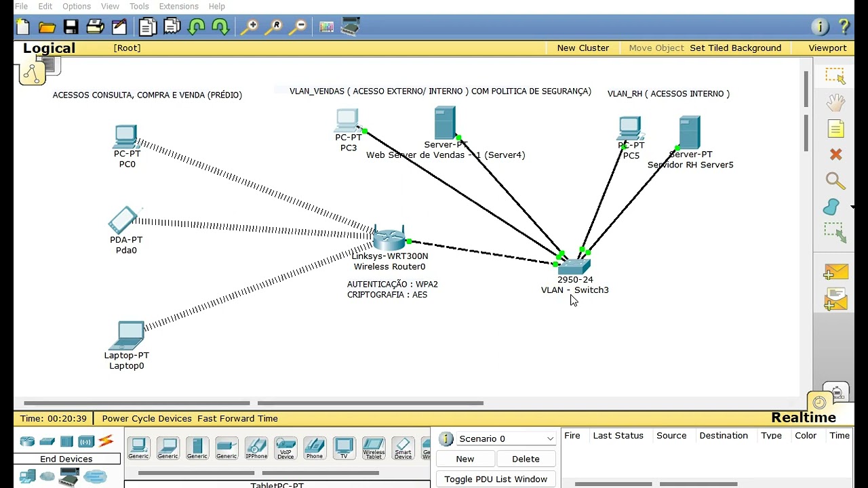Screen dimensions: 868x488
Task: Select the Hubs device category
Action: coord(66,442)
